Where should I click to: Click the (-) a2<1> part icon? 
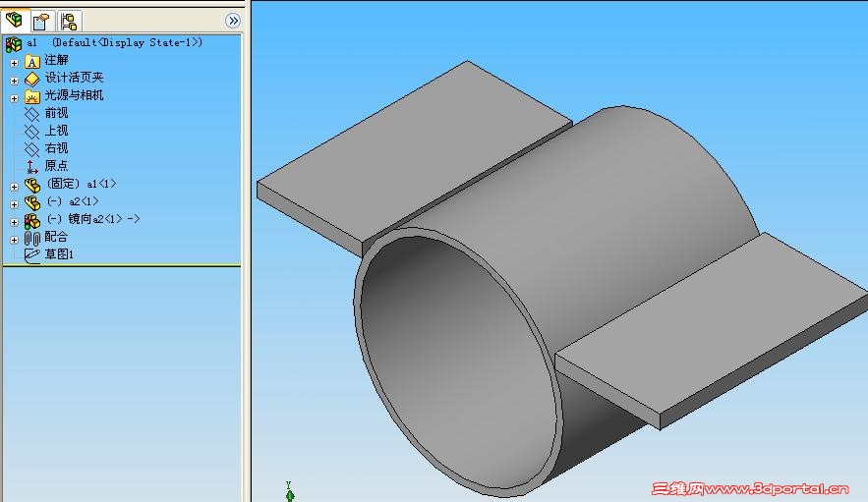click(32, 203)
